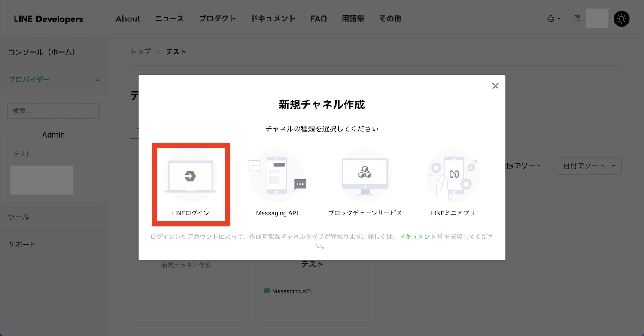Select the LINEログイン channel type icon
Screen dimensions: 644x336
190,176
